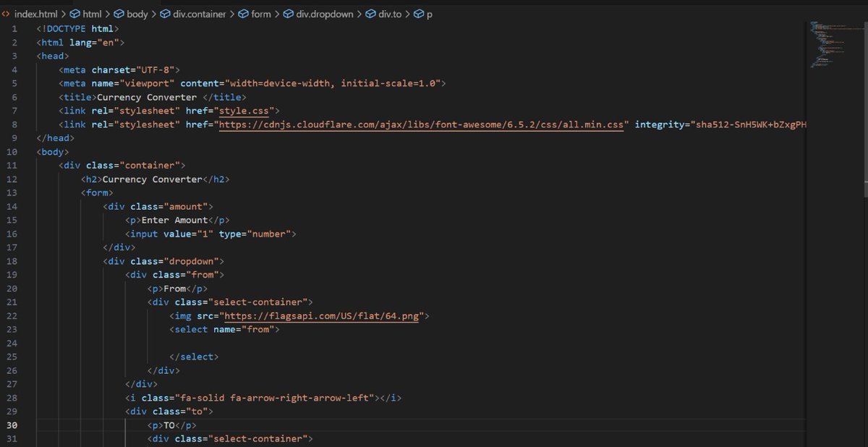Image resolution: width=868 pixels, height=447 pixels.
Task: Click the minimap viewport slider
Action: coord(835,43)
